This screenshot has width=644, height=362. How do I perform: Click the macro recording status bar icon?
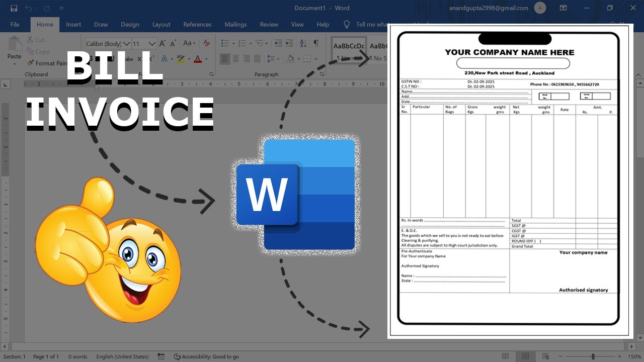click(161, 356)
